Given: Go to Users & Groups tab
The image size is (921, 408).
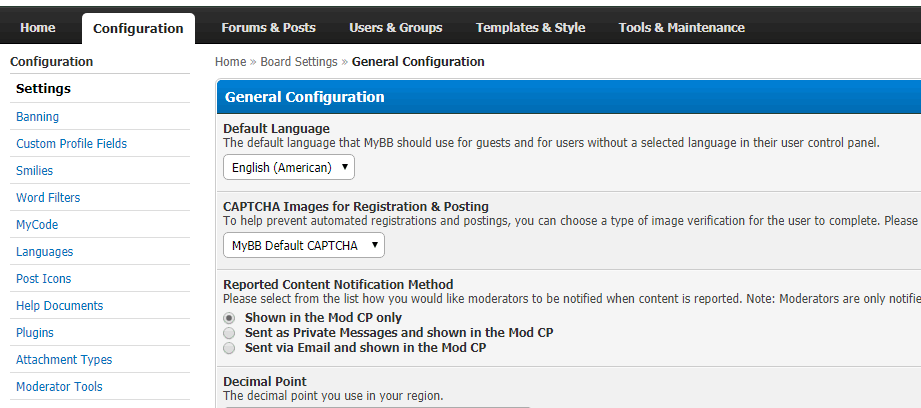Looking at the screenshot, I should [x=396, y=28].
